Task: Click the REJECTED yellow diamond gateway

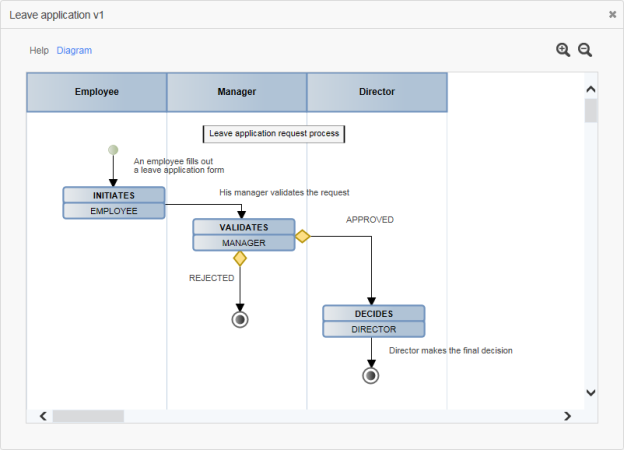Action: (240, 258)
